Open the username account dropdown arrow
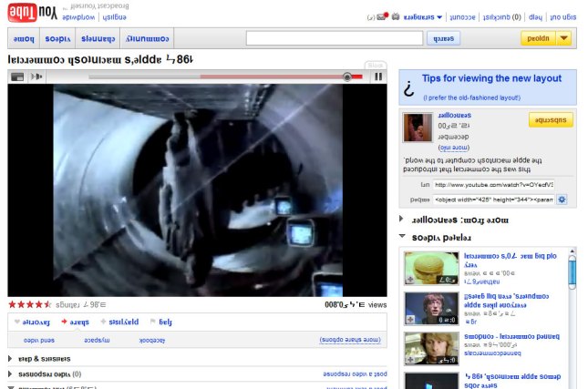 439,17
